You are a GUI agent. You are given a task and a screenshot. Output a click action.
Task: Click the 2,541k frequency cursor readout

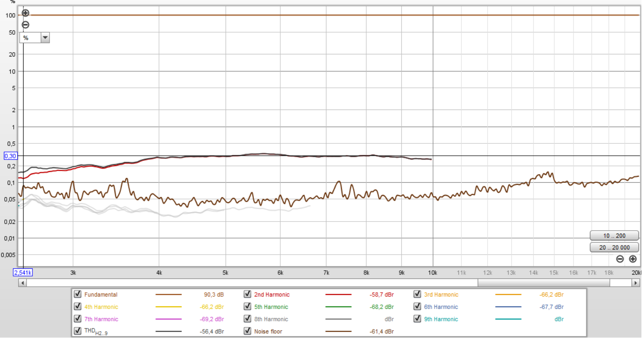(x=24, y=272)
